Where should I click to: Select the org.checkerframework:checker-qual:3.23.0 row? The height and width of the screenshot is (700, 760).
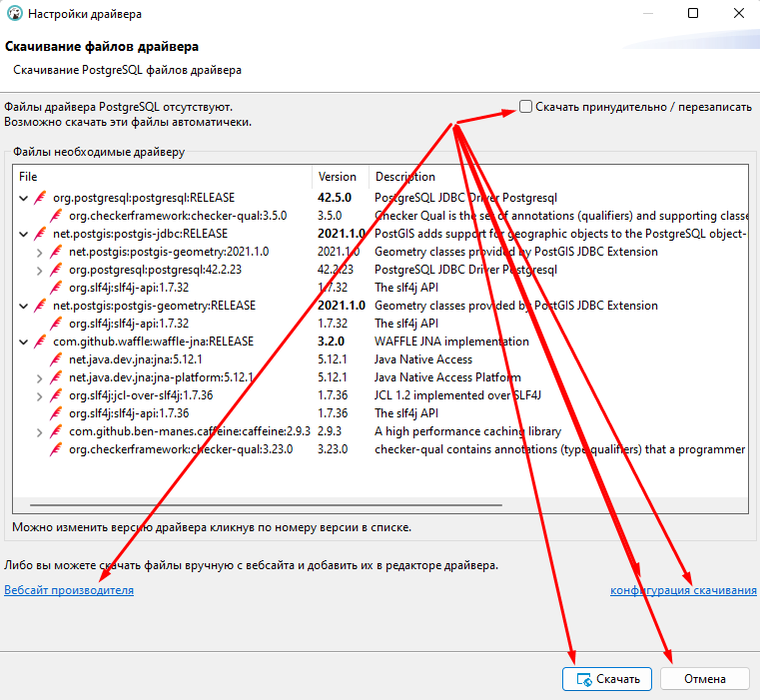click(380, 449)
